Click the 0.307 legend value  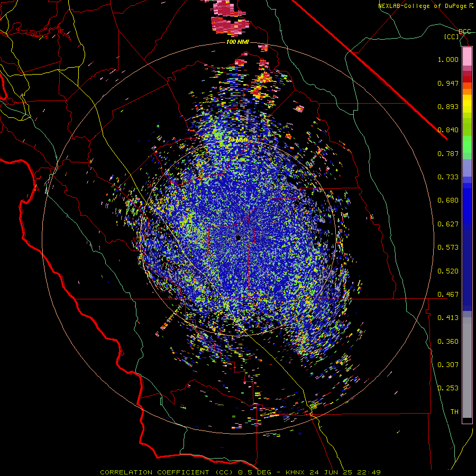pos(448,365)
